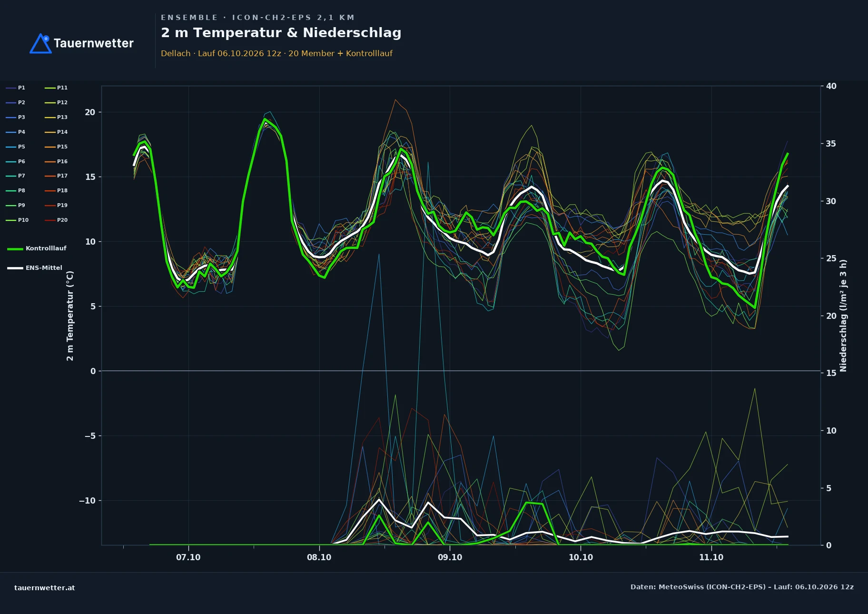
Task: Click the P8 legend entry
Action: (16, 191)
